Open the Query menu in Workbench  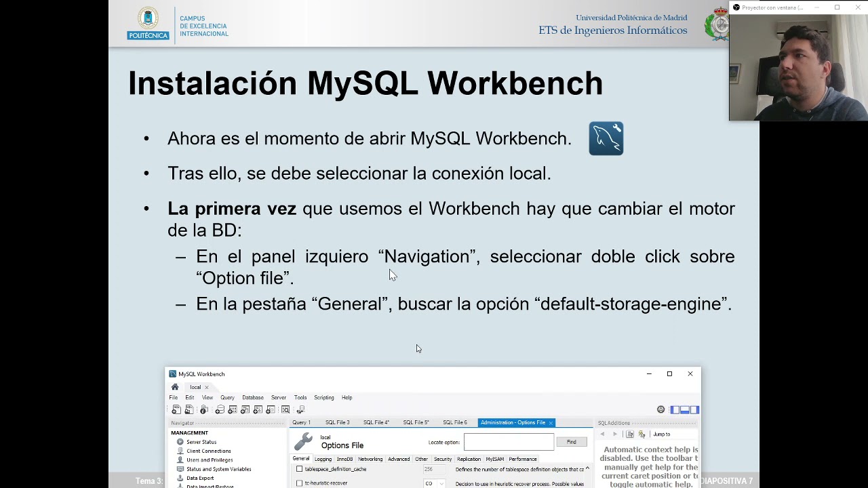pyautogui.click(x=227, y=397)
